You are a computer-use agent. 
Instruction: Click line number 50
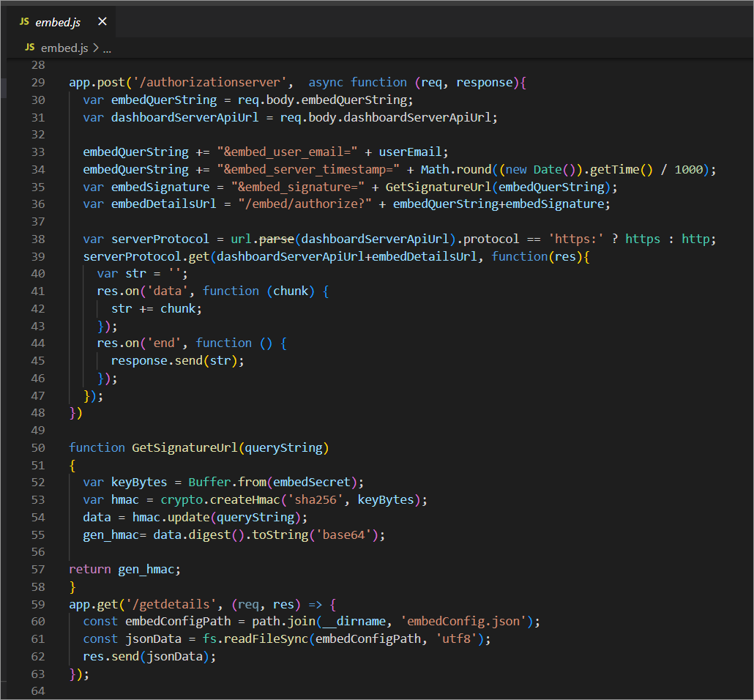tap(38, 447)
